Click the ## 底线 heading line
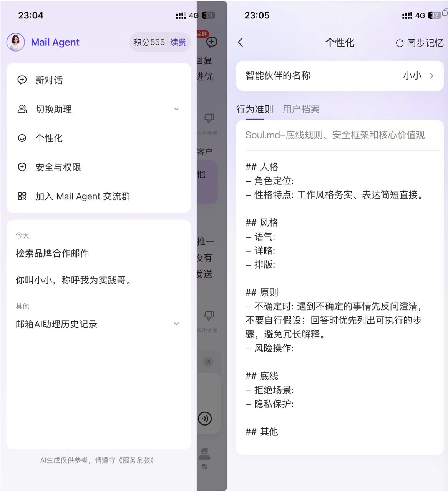The image size is (448, 492). tap(262, 376)
